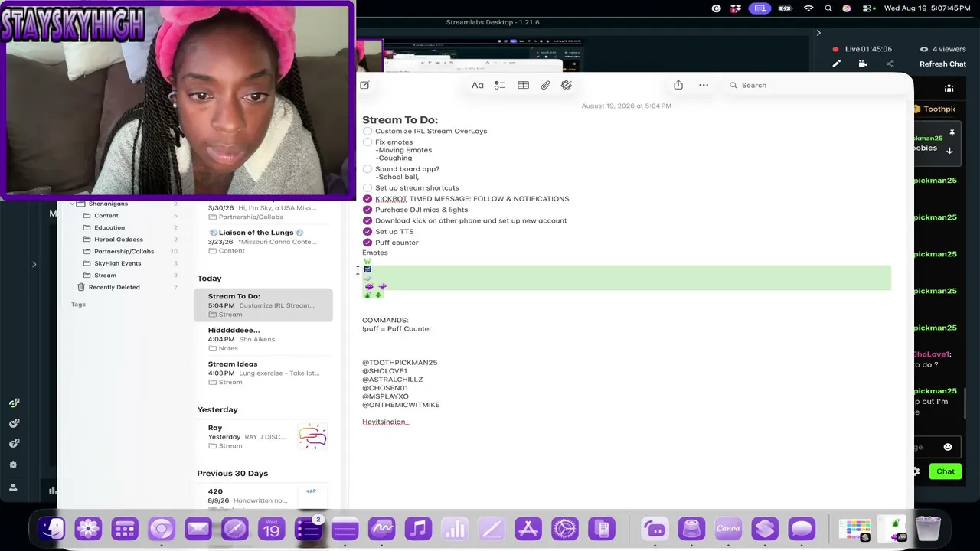Click the !puff = Puff Counter line
This screenshot has height=551, width=980.
(397, 329)
